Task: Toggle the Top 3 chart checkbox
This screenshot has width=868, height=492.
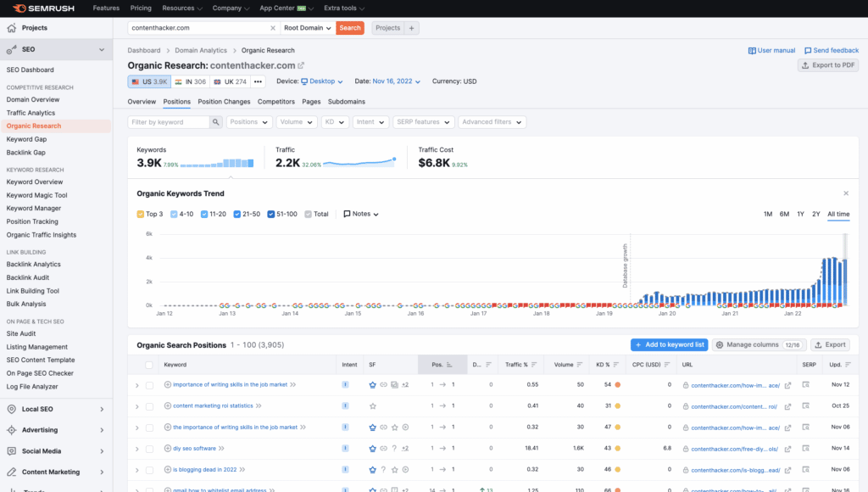Action: [x=141, y=214]
